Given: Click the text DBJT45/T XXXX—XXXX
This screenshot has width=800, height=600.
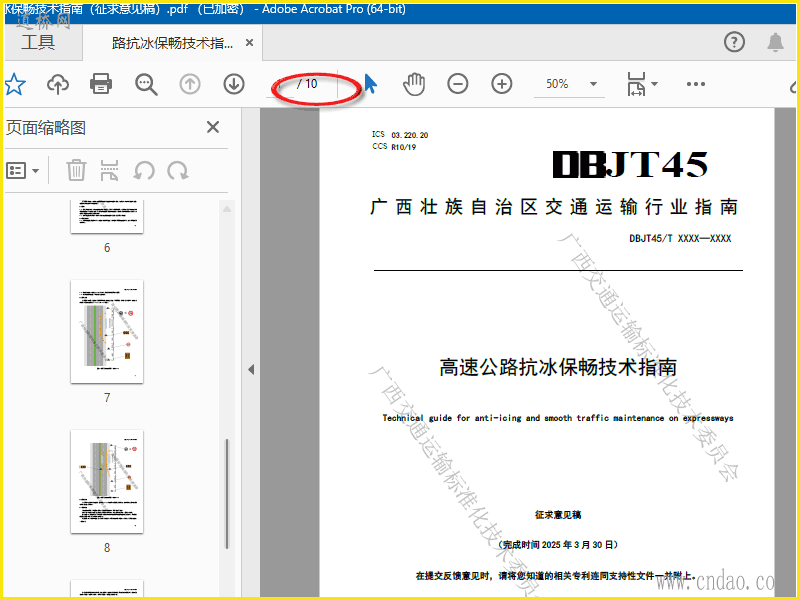Looking at the screenshot, I should tap(680, 238).
